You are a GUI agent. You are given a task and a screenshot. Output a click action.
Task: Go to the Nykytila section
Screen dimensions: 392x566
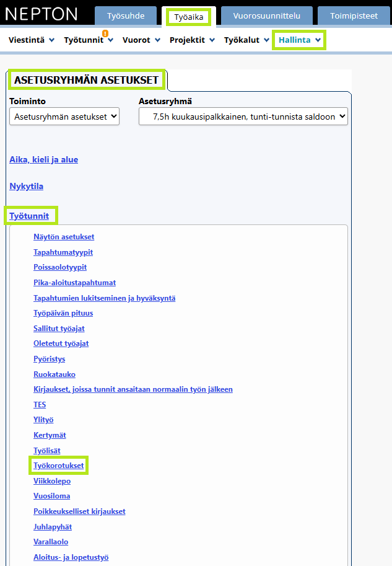coord(27,186)
